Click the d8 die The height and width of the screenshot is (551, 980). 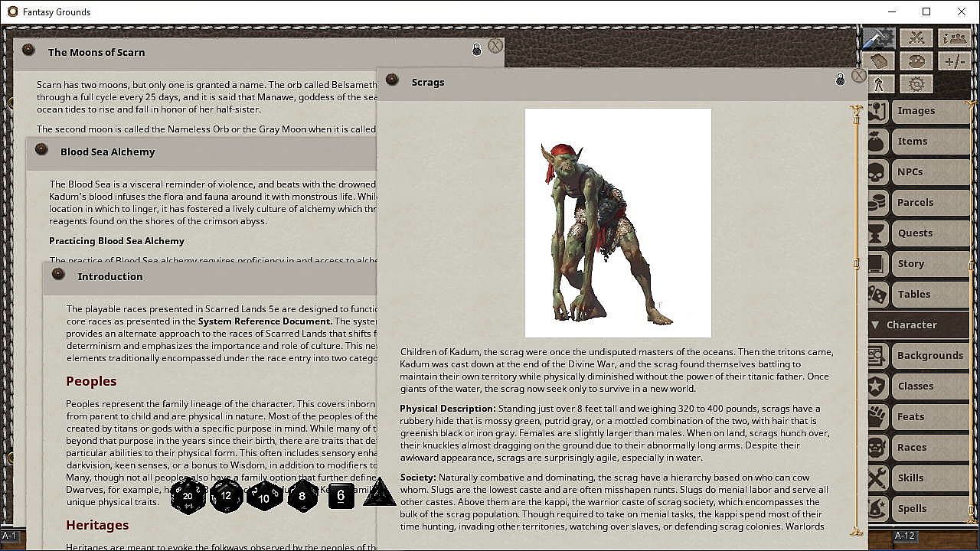[302, 496]
